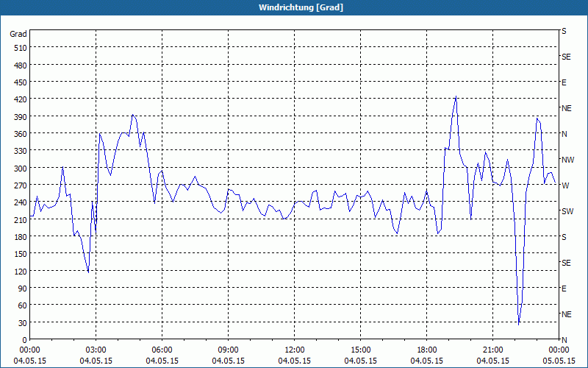Viewport: 588px width, 368px height.
Task: Click the 120 y-axis label
Action: tap(21, 272)
